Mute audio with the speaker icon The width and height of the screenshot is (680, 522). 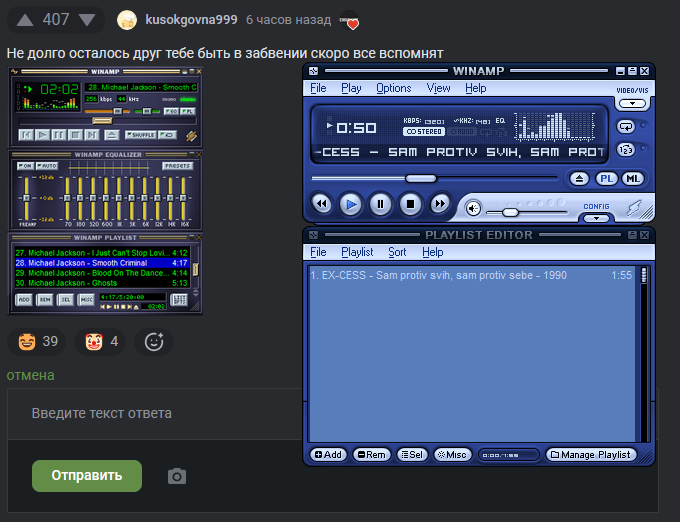[x=473, y=209]
